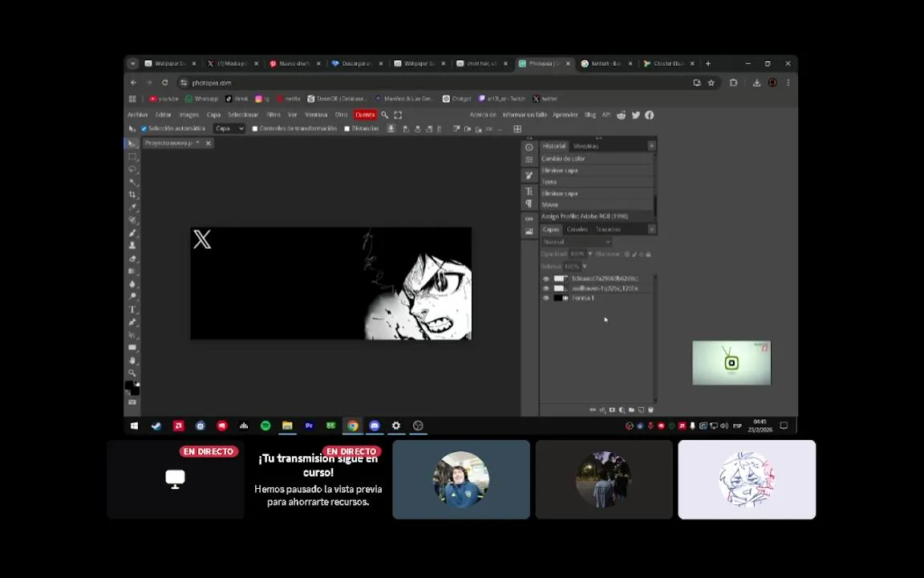
Task: Open the Imagen menu
Action: click(189, 115)
